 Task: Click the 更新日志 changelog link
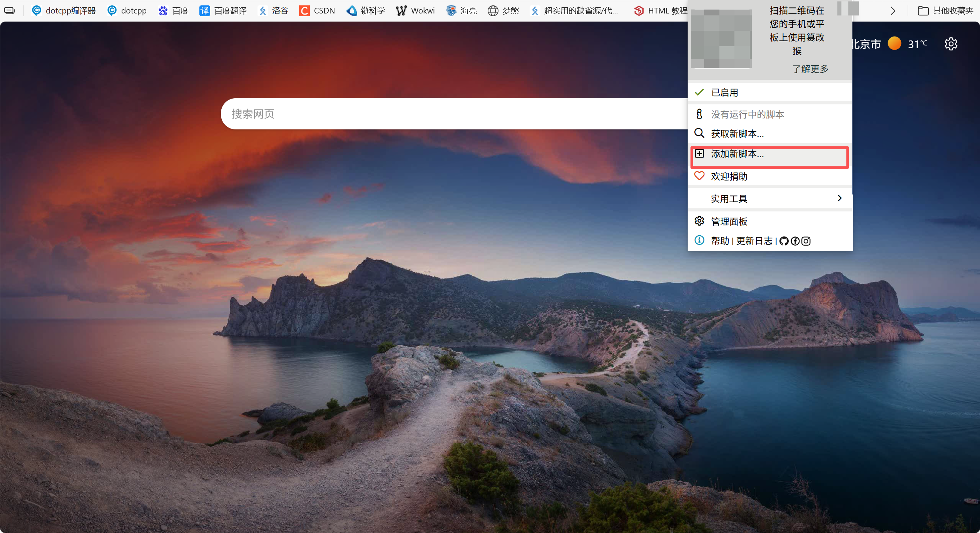coord(754,241)
